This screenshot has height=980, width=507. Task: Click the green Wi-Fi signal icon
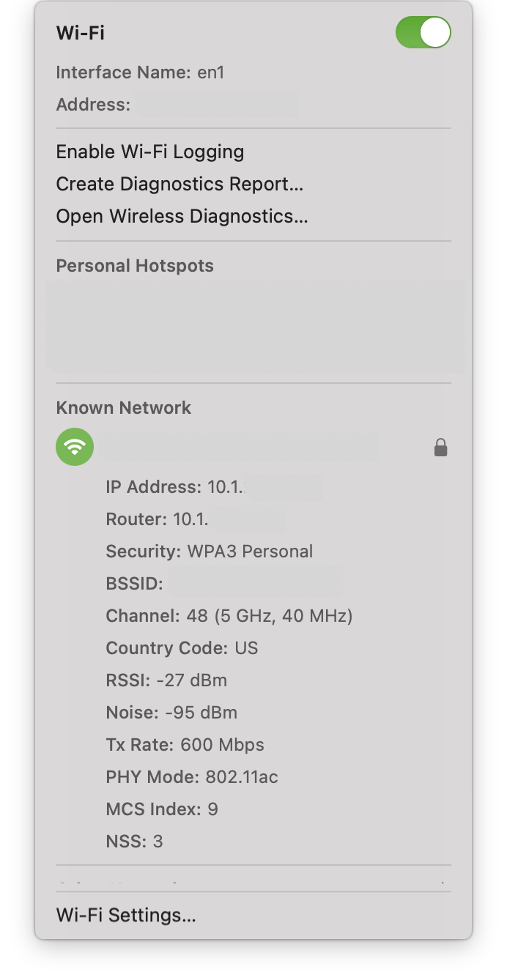click(x=74, y=447)
